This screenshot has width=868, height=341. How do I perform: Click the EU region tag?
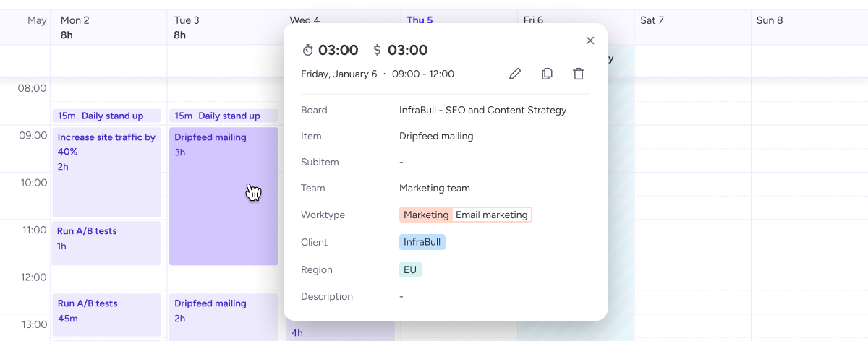coord(410,269)
